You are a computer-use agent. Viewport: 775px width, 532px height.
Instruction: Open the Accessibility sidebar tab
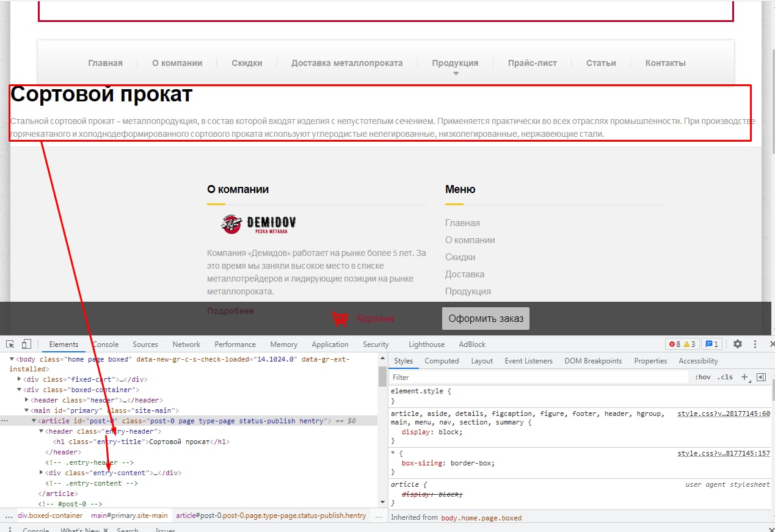click(698, 361)
